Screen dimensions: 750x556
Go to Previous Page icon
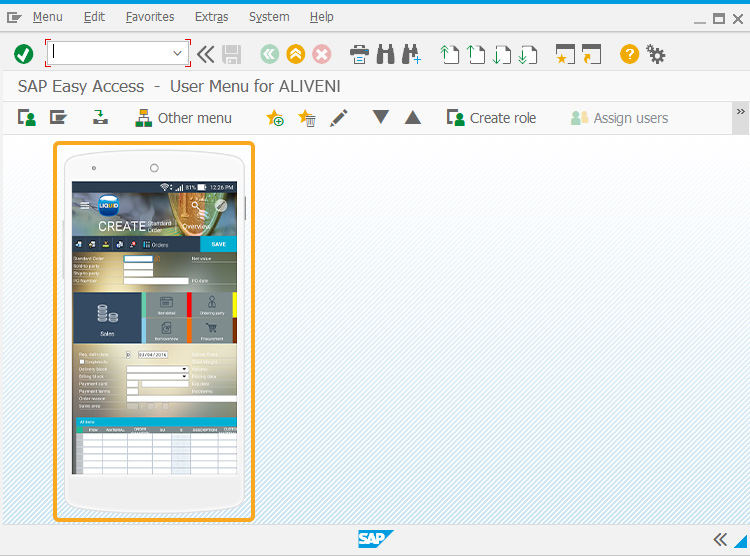click(475, 54)
